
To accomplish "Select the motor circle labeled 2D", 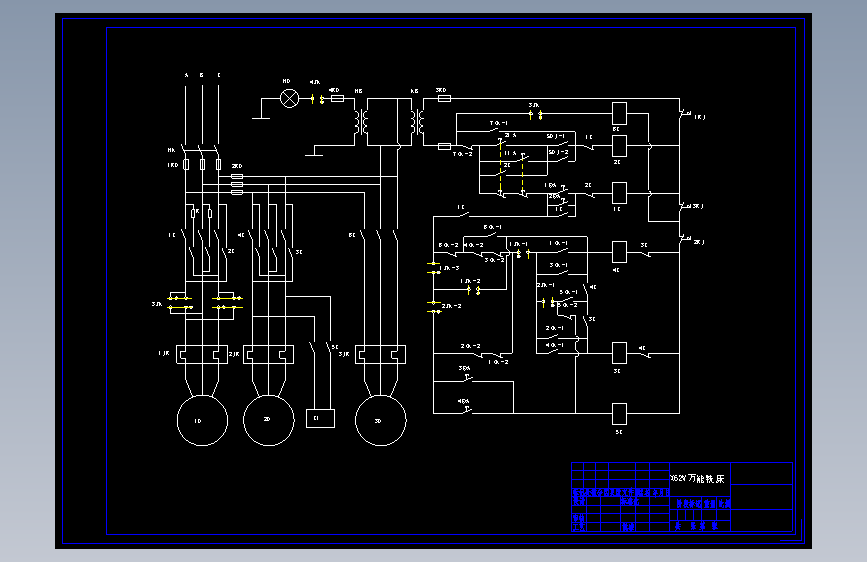I will 269,420.
